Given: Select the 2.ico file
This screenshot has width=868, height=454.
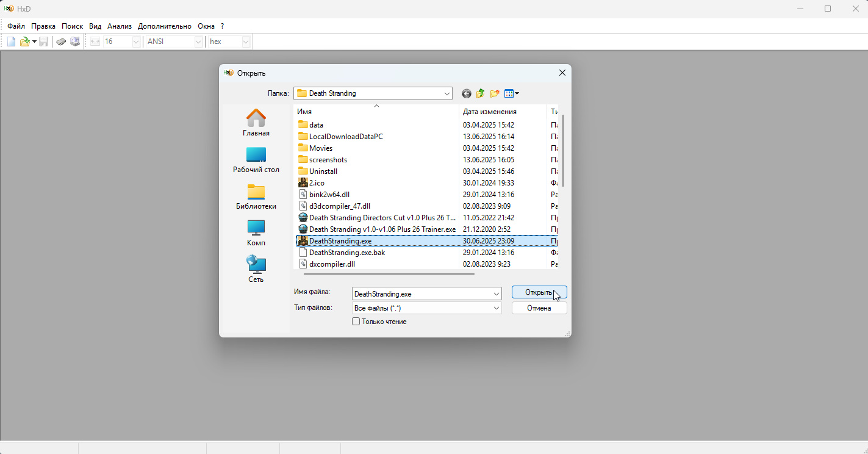Looking at the screenshot, I should (x=311, y=182).
